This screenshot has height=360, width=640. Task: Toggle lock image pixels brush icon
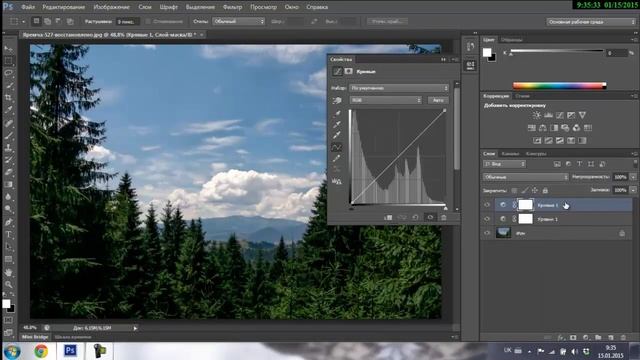[524, 190]
